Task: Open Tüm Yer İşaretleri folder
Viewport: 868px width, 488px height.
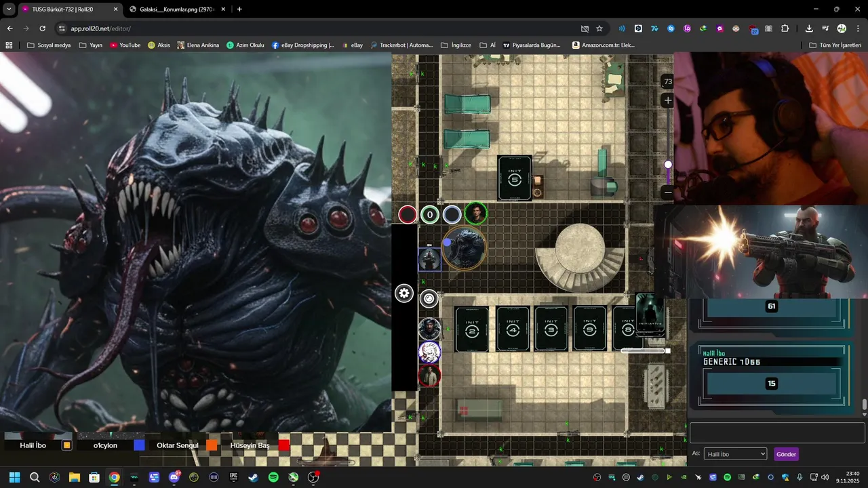Action: 835,45
